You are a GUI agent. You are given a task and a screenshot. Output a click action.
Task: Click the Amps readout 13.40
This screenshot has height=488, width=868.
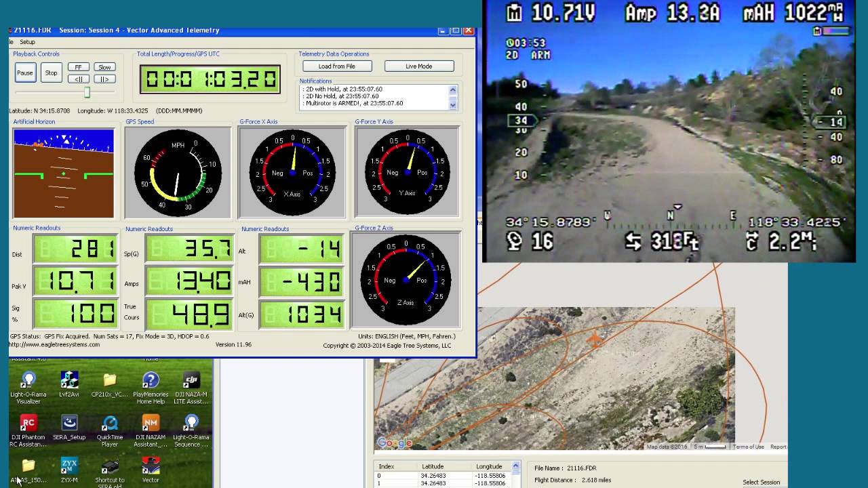pyautogui.click(x=190, y=281)
